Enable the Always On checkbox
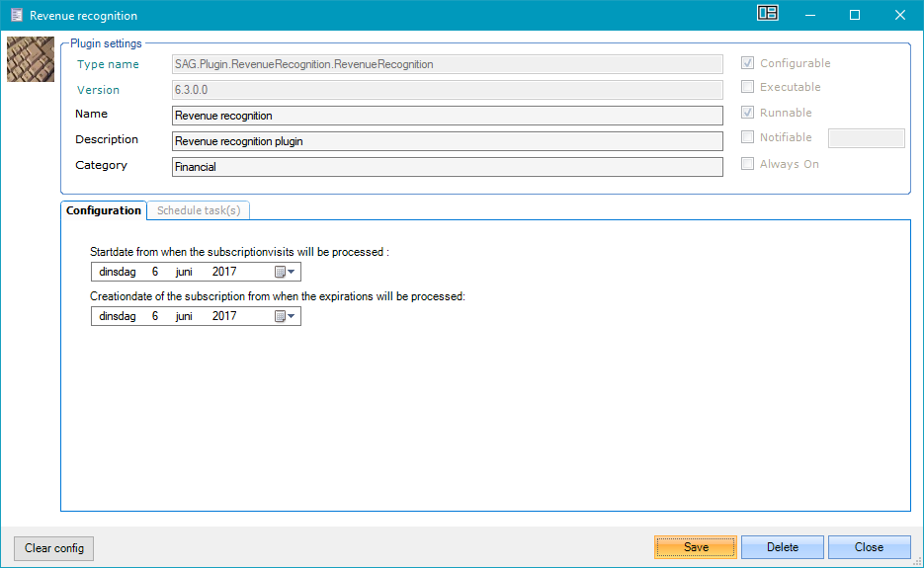Image resolution: width=924 pixels, height=568 pixels. 748,164
